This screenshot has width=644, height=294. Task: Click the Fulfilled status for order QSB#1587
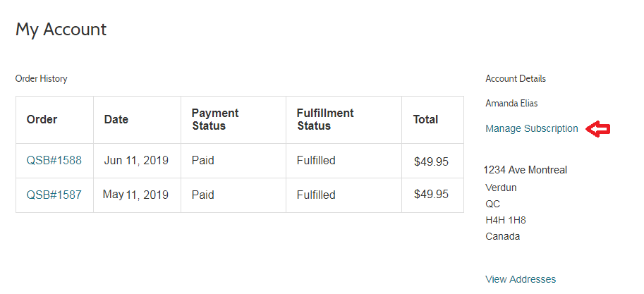[316, 195]
